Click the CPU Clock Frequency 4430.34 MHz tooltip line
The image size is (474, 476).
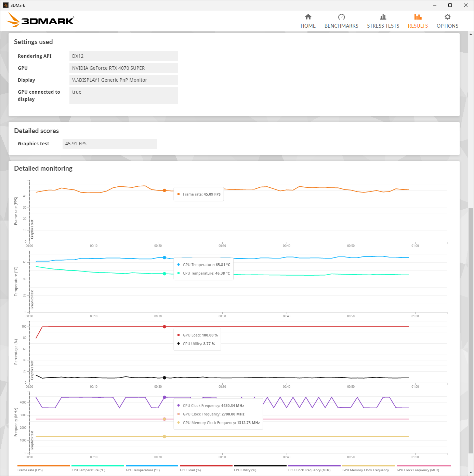point(211,406)
